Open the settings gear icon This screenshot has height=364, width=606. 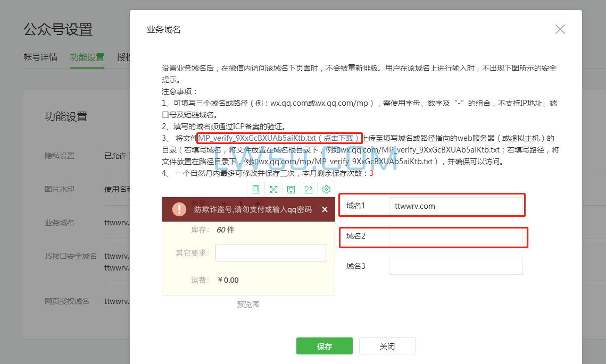tap(326, 189)
